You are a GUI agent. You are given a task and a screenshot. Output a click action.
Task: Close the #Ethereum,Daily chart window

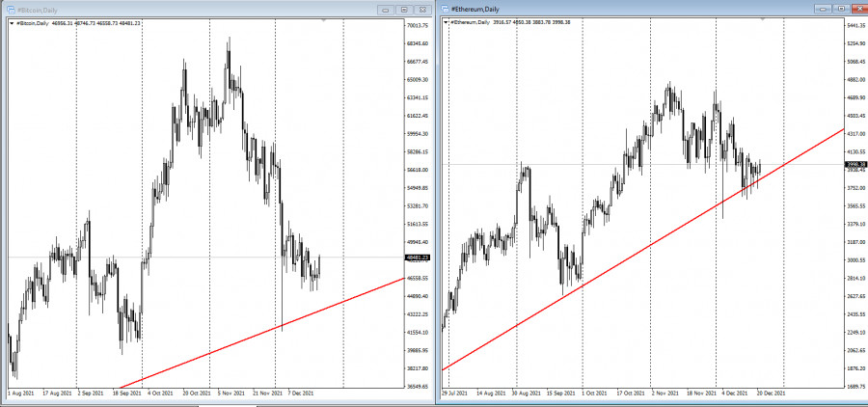[859, 9]
